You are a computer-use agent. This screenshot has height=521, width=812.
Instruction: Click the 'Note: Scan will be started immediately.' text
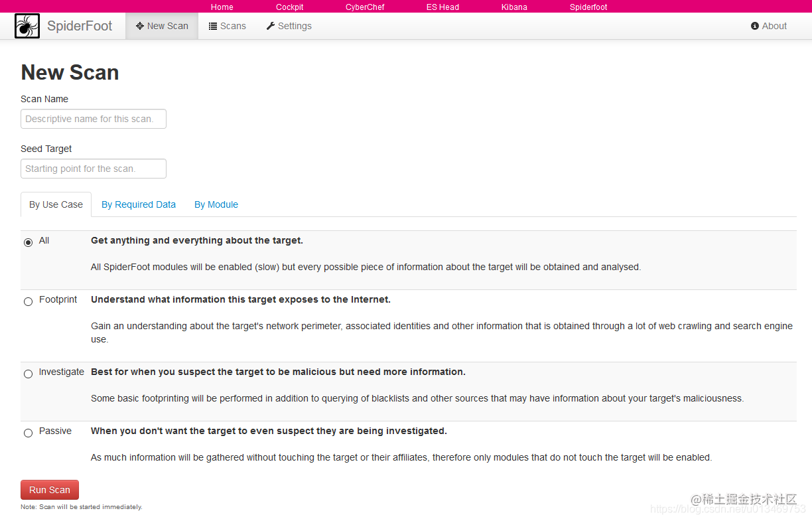82,507
